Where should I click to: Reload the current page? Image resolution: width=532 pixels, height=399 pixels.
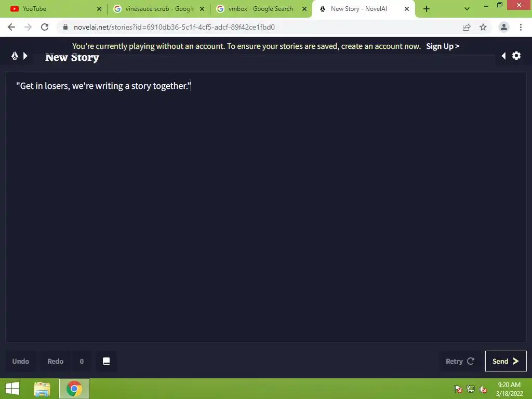(45, 27)
